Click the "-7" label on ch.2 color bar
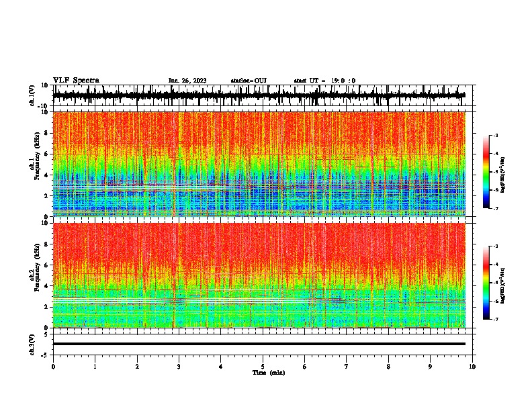The width and height of the screenshot is (532, 411). 496,320
